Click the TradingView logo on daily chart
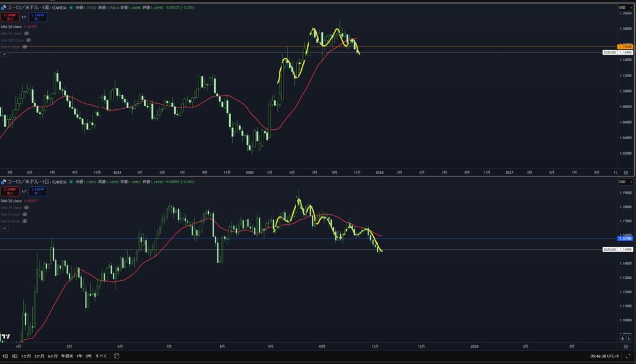636x364 pixels. tap(6, 337)
